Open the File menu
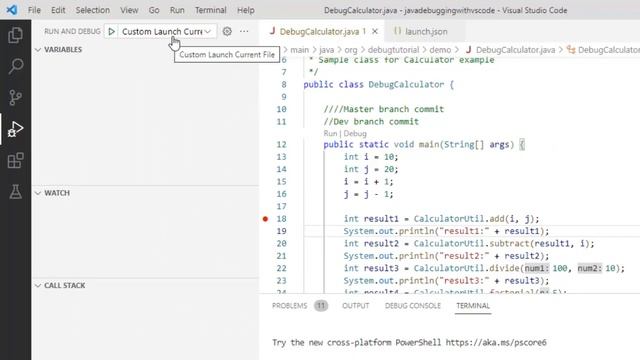The image size is (640, 360). 34,10
